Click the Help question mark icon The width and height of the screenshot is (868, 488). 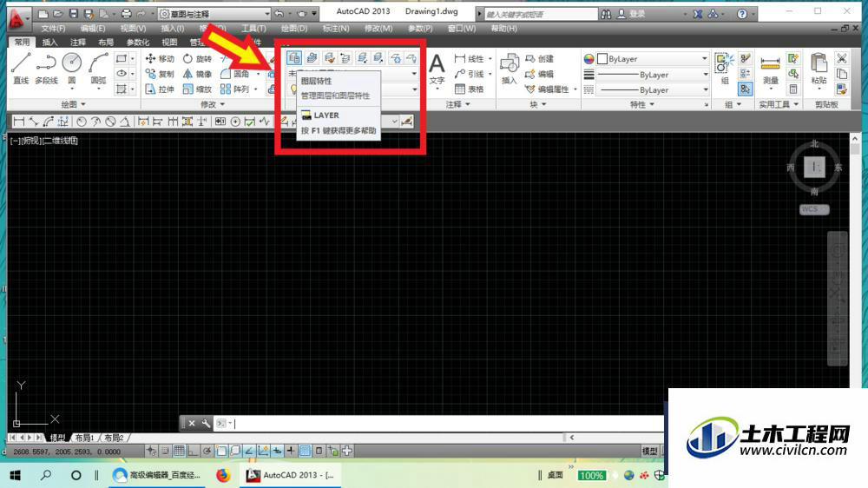[x=742, y=14]
